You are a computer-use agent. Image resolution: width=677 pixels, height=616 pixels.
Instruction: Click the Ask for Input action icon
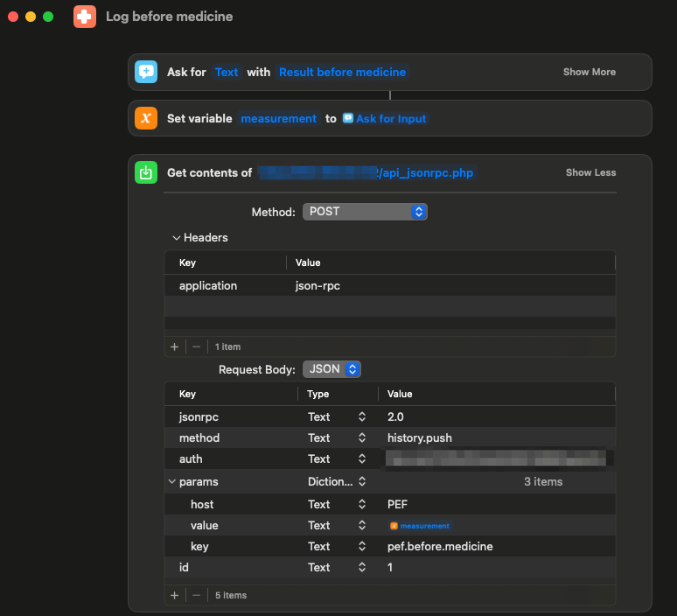coord(146,72)
